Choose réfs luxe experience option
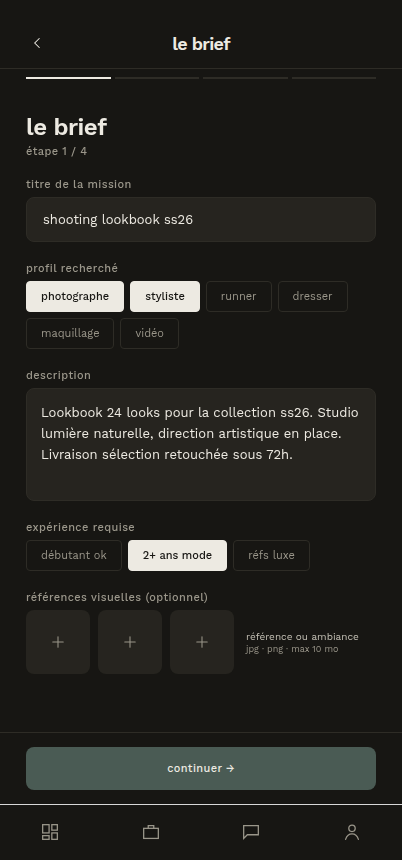402x860 pixels. (271, 555)
